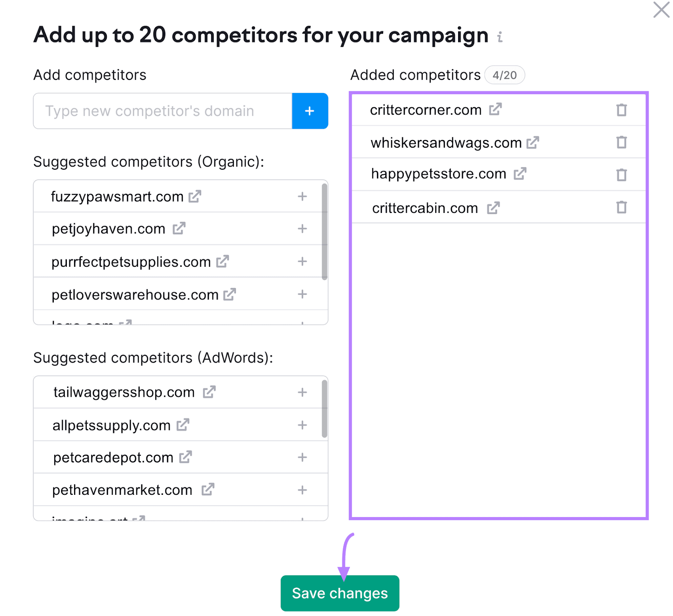Add petcaredepot.com from AdWords suggestions
This screenshot has height=616, width=673.
coord(302,457)
